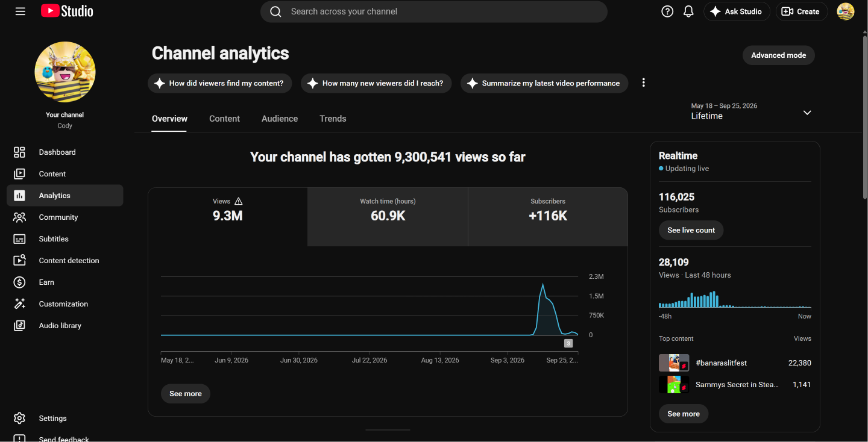Image resolution: width=868 pixels, height=442 pixels.
Task: Click 'Summarize my latest video performance' chip
Action: [x=544, y=83]
